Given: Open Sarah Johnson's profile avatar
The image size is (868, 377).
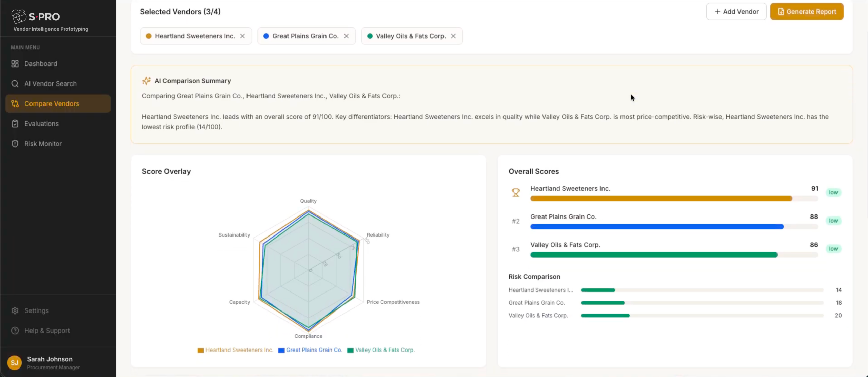Looking at the screenshot, I should click(15, 363).
